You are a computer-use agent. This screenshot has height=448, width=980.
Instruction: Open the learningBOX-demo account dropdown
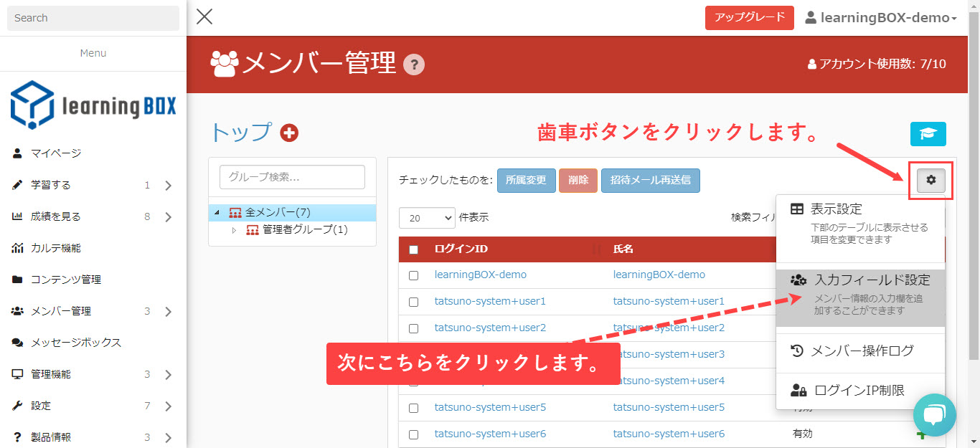(881, 18)
